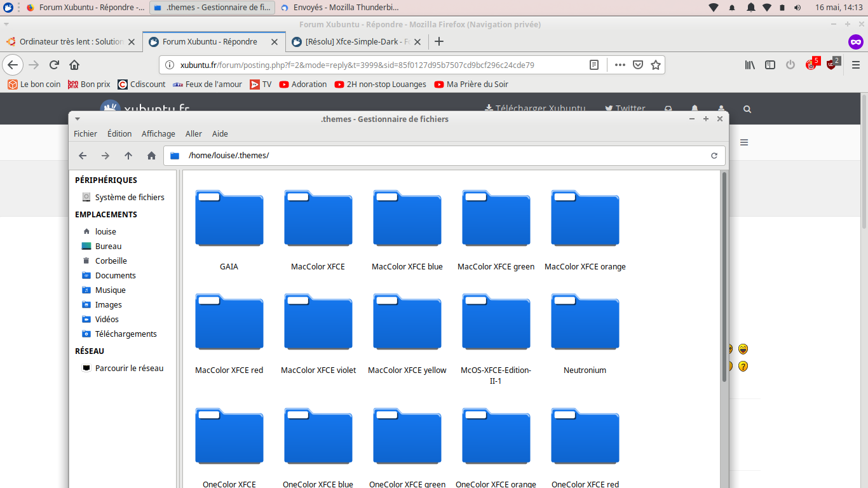868x488 pixels.
Task: Switch to the Ordinateur très lent tab
Action: pyautogui.click(x=71, y=42)
